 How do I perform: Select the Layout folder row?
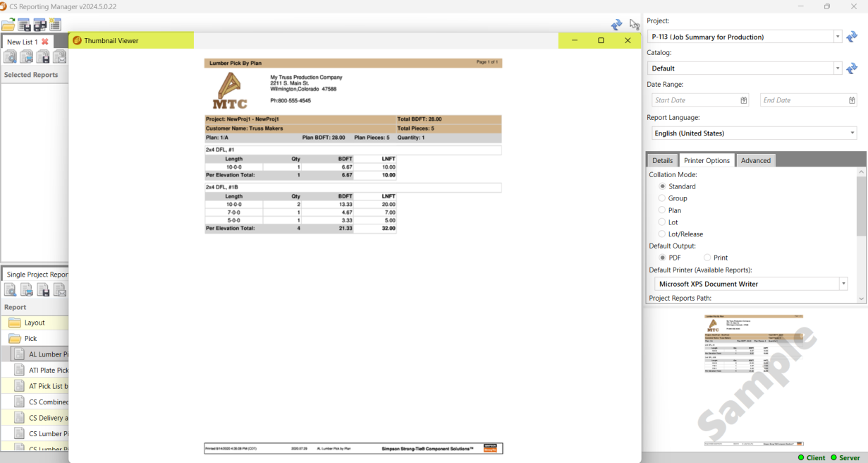click(35, 323)
